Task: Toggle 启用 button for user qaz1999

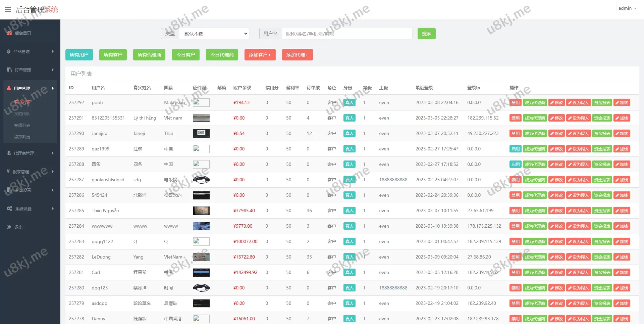Action: pos(515,149)
